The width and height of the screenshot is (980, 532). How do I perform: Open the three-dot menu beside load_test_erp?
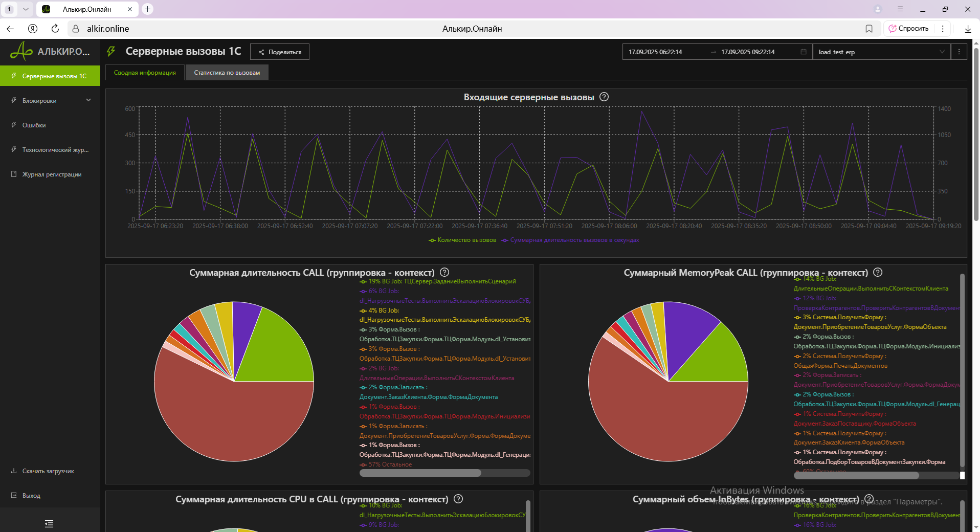tap(959, 52)
